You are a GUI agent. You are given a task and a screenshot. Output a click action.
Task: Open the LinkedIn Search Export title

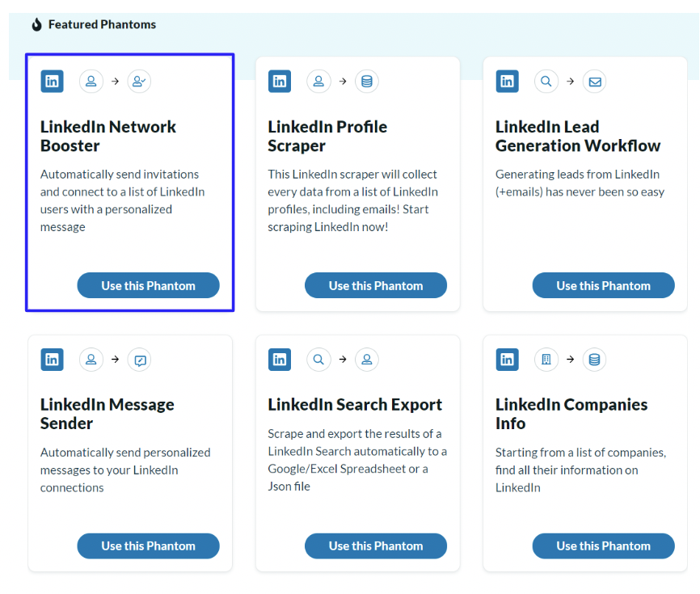pyautogui.click(x=355, y=404)
